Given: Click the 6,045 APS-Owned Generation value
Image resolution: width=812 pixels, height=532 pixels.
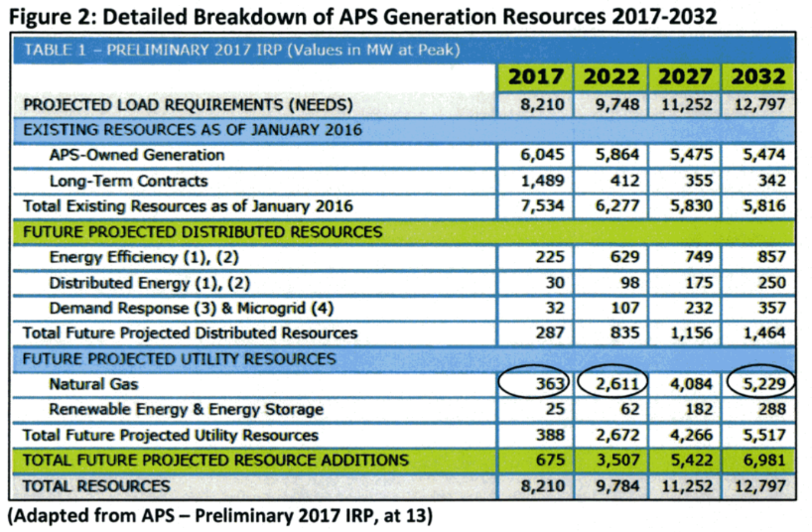Looking at the screenshot, I should point(542,155).
